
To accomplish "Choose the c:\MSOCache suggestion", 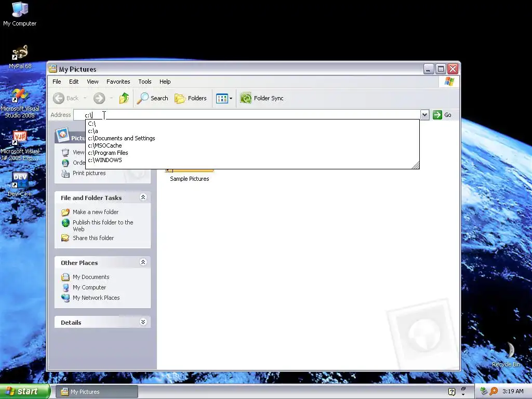I will coord(252,145).
